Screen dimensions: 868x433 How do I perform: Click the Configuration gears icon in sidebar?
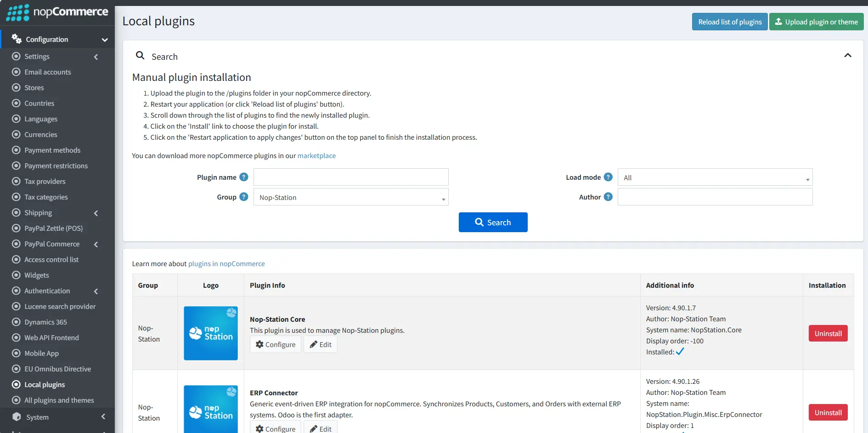[17, 39]
